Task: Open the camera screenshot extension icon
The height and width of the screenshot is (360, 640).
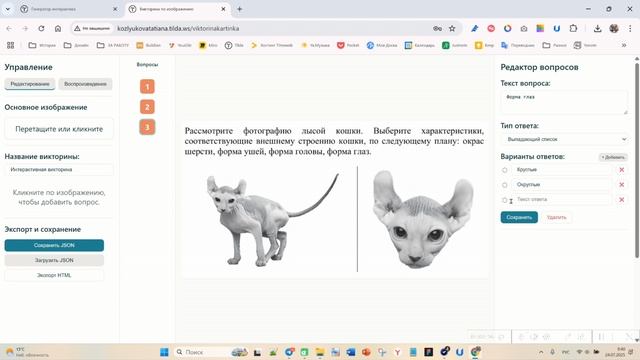Action: (524, 29)
